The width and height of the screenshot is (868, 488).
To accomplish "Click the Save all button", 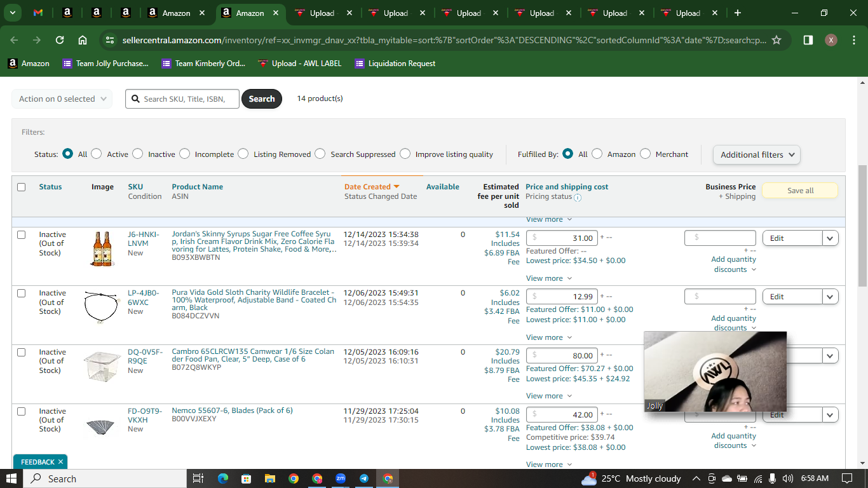I will [x=800, y=191].
